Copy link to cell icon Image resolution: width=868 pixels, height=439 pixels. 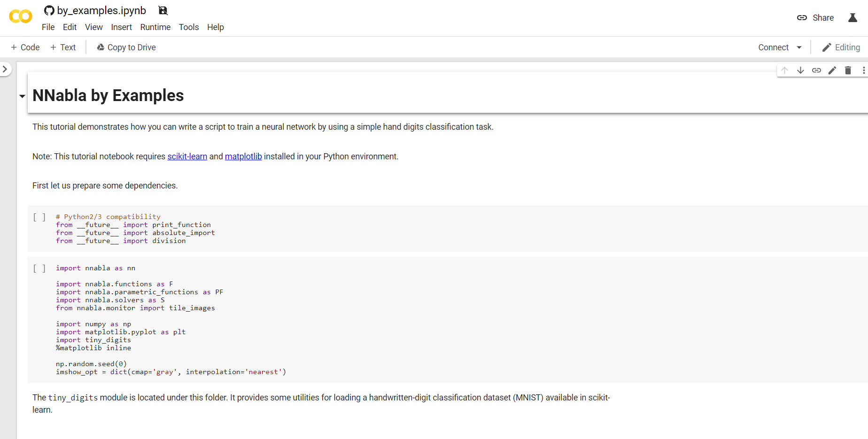[x=816, y=71]
